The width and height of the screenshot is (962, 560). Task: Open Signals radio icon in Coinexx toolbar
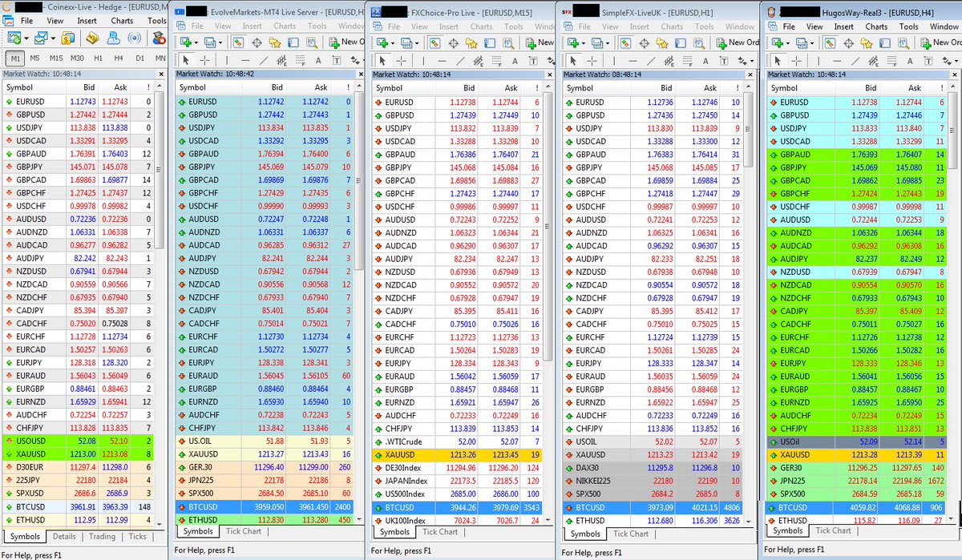[x=134, y=38]
